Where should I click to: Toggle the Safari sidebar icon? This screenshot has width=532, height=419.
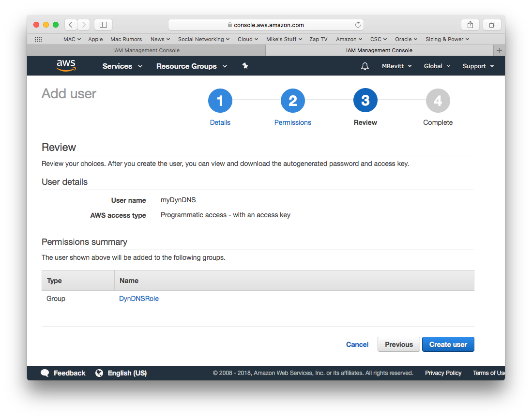[x=103, y=25]
